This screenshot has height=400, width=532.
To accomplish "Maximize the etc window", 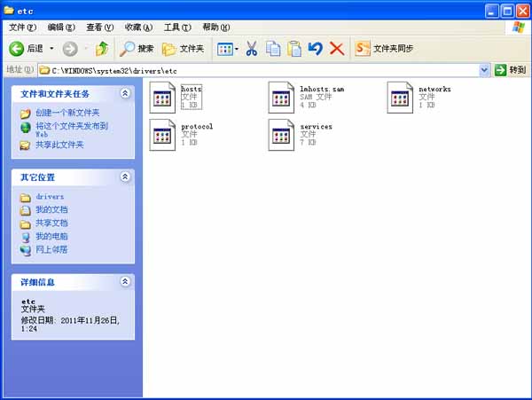I will [x=507, y=12].
